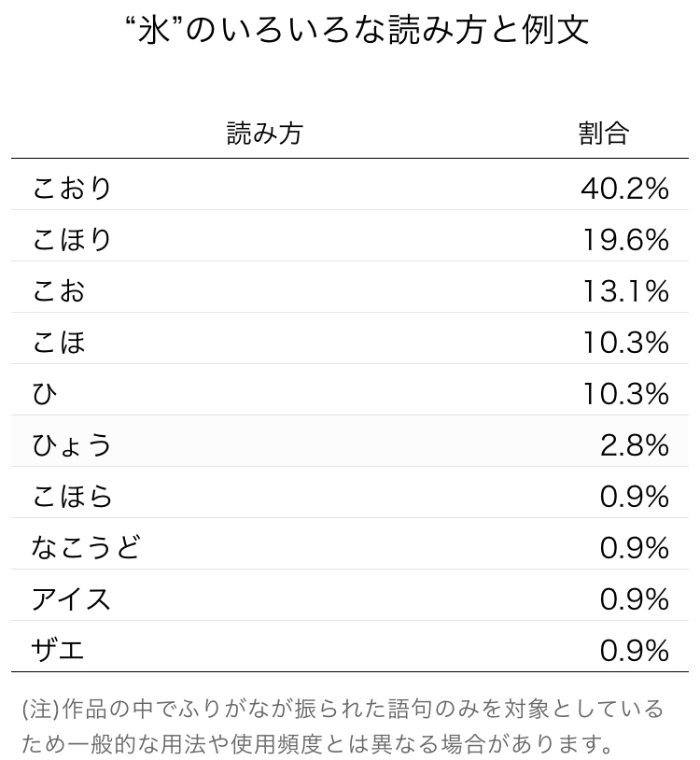The width and height of the screenshot is (700, 760).
Task: Open the ひょう reading entry
Action: [x=73, y=445]
